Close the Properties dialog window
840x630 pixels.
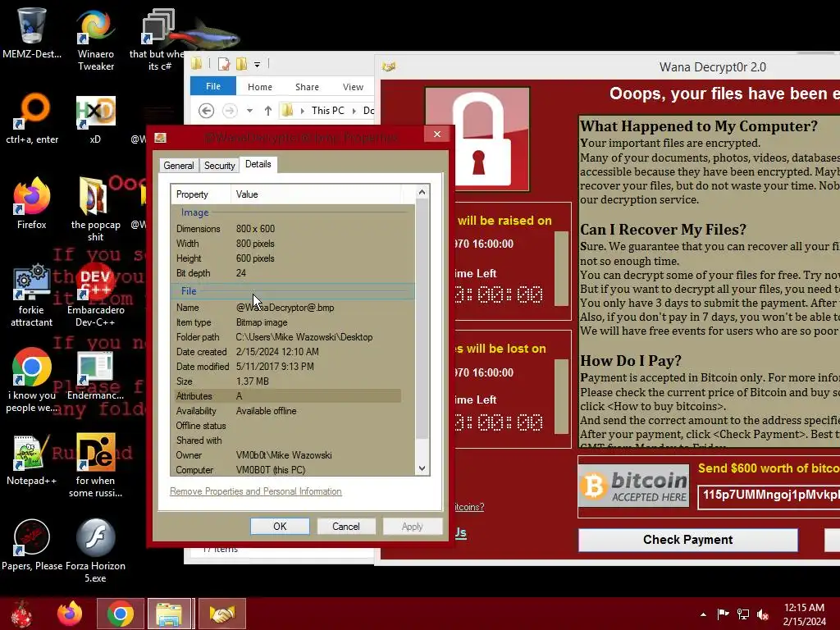pyautogui.click(x=437, y=134)
